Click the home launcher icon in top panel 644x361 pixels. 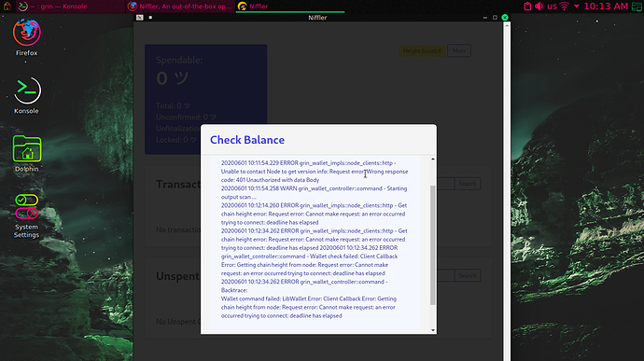7,7
